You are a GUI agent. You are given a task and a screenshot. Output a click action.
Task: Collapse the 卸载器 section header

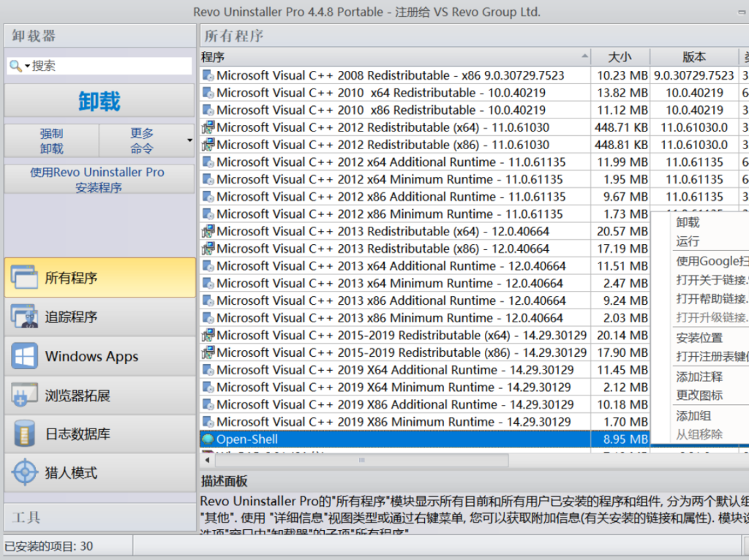(x=99, y=36)
